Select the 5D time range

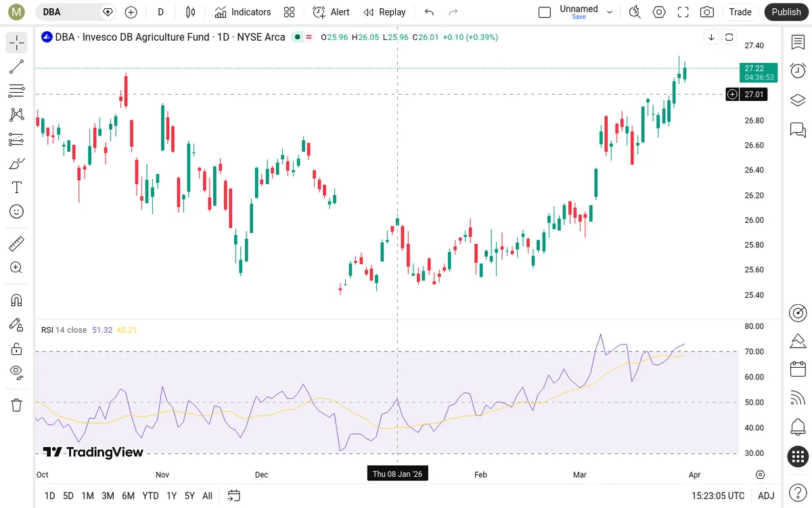[68, 496]
